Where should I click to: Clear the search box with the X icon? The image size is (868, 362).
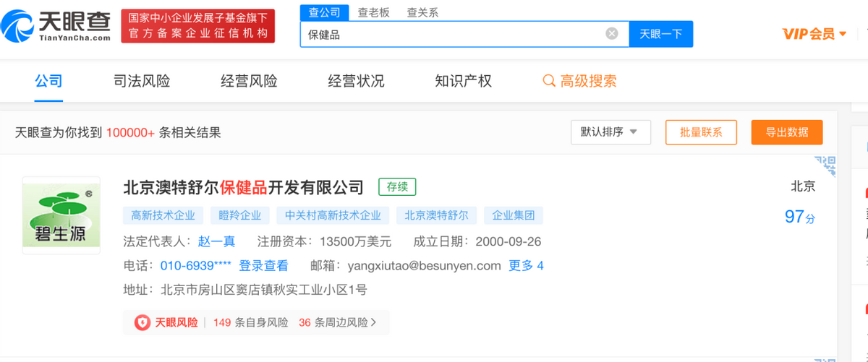click(x=612, y=33)
